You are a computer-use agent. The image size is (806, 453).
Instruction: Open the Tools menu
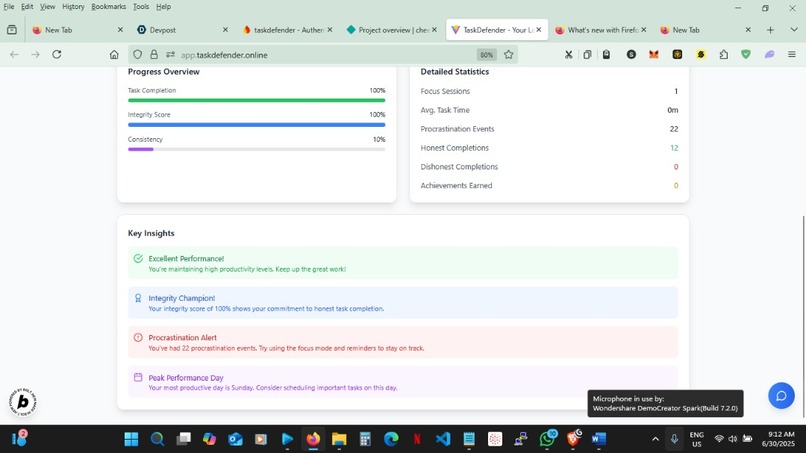[141, 7]
